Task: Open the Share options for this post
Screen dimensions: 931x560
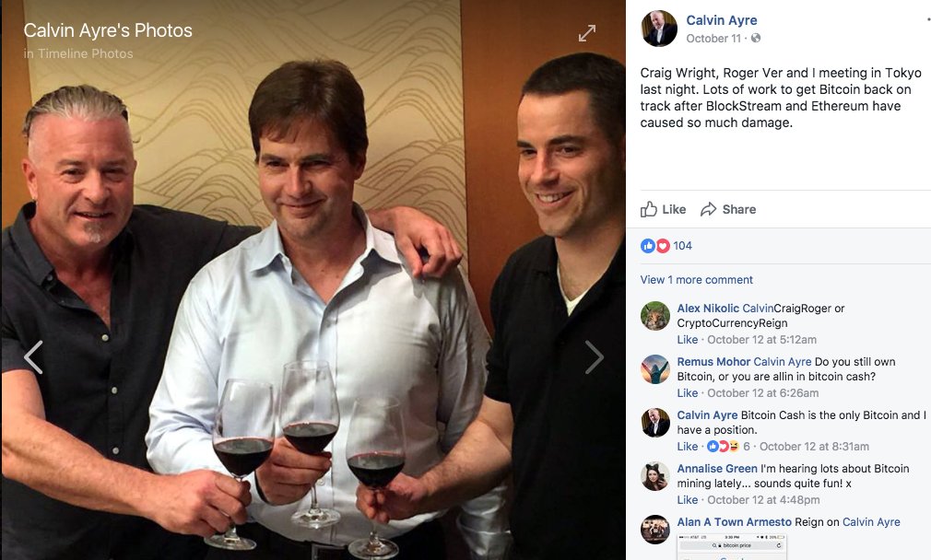Action: coord(728,209)
